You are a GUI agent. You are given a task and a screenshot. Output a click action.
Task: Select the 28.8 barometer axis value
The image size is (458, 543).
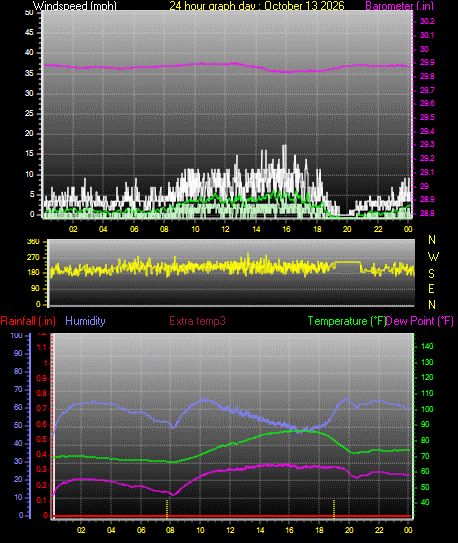427,213
